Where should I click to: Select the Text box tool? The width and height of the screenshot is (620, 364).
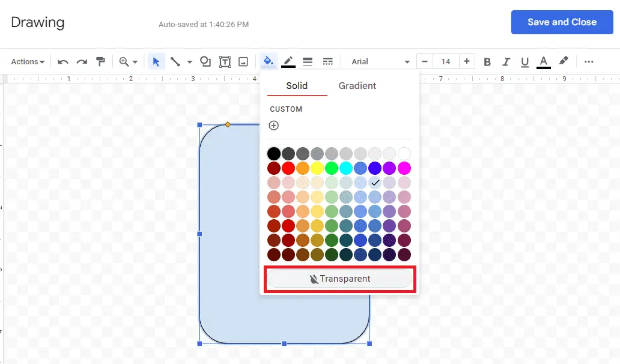(225, 62)
